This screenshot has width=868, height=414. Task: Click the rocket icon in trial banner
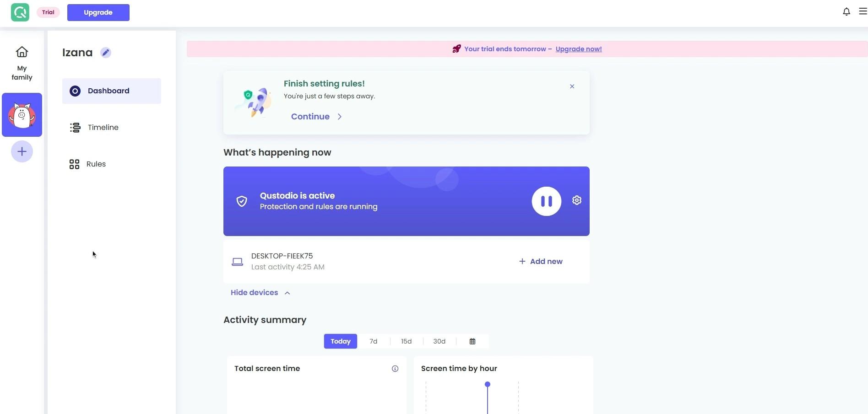point(456,49)
